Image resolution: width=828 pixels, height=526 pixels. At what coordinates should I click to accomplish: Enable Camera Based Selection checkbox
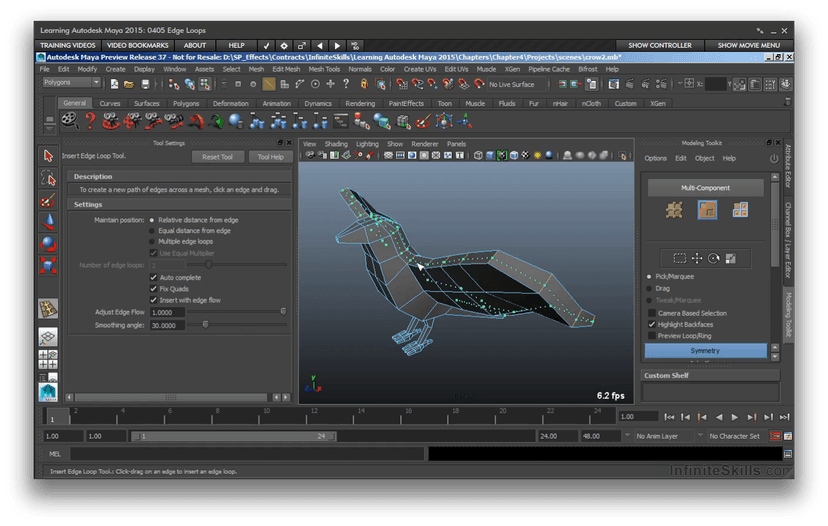652,313
